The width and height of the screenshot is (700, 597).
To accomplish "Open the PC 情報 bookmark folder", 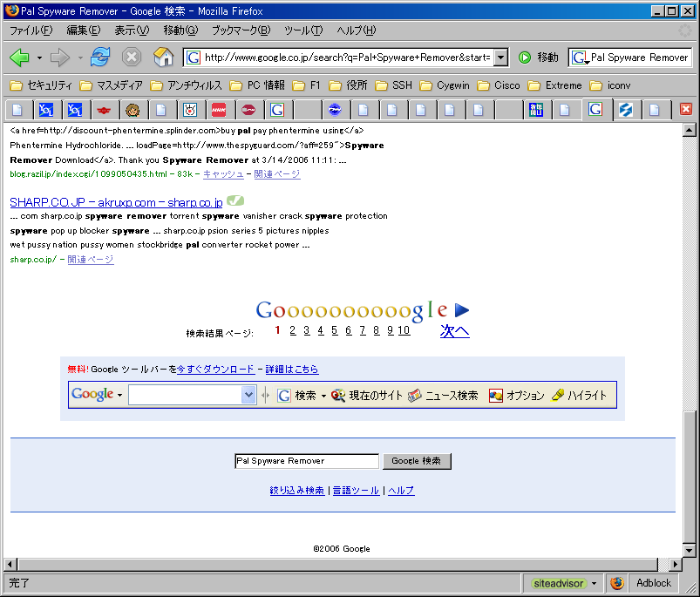I will [257, 85].
